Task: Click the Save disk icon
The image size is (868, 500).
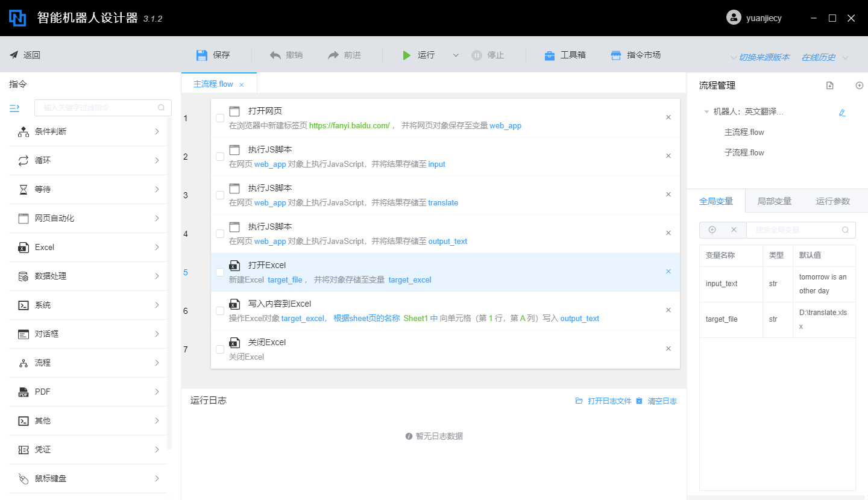Action: 202,55
